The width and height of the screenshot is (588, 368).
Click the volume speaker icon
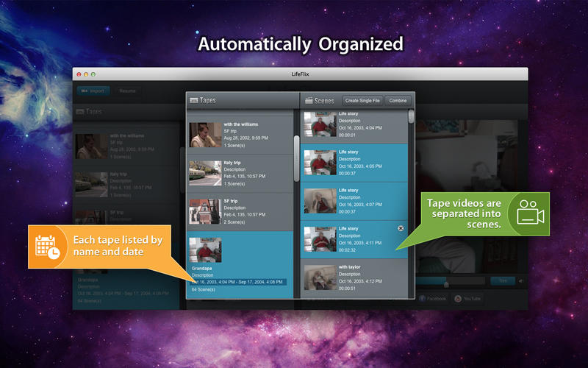(x=521, y=280)
